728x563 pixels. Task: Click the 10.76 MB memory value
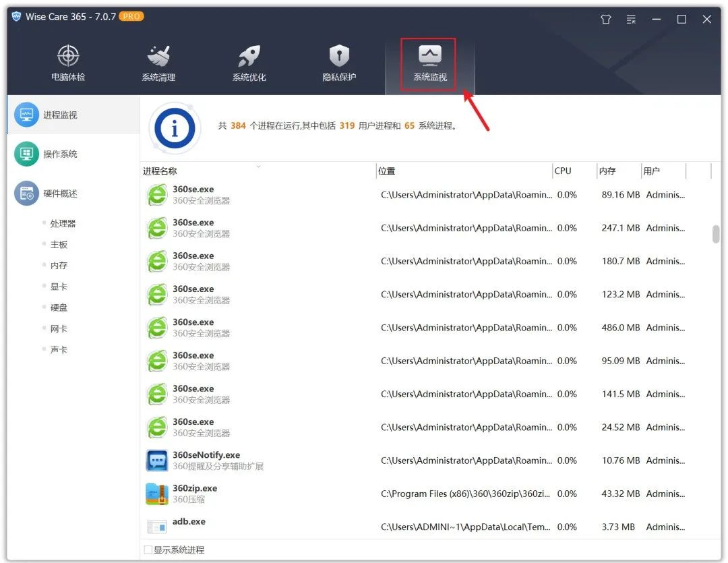click(620, 461)
